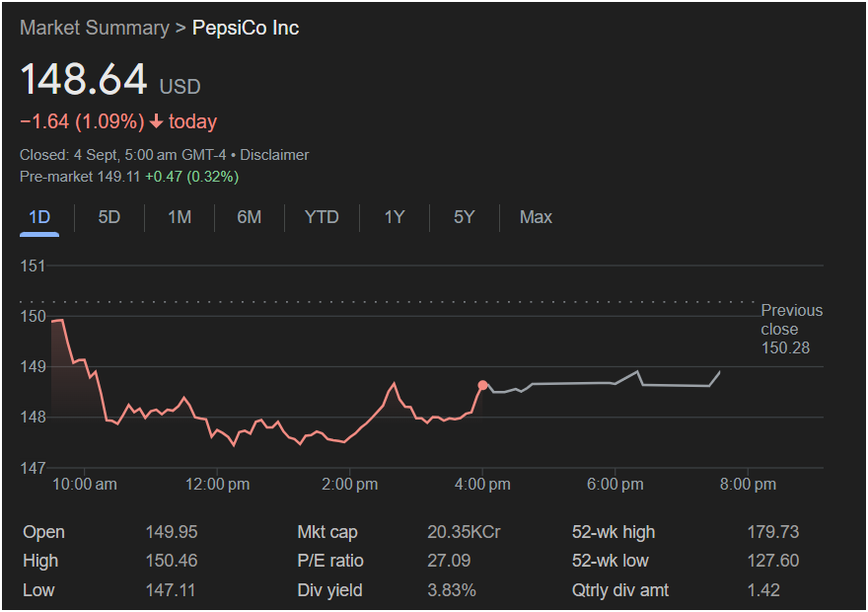Click the 52-wk high label

click(613, 532)
